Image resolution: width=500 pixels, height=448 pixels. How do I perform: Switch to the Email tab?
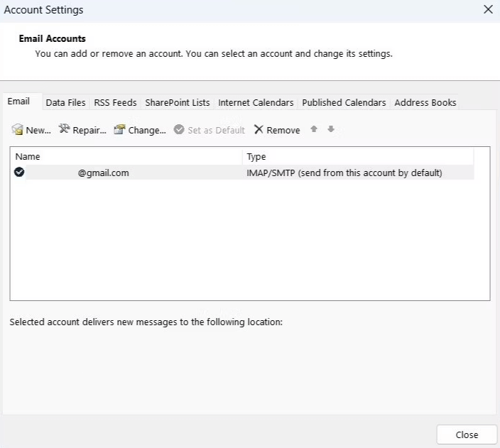coord(18,102)
